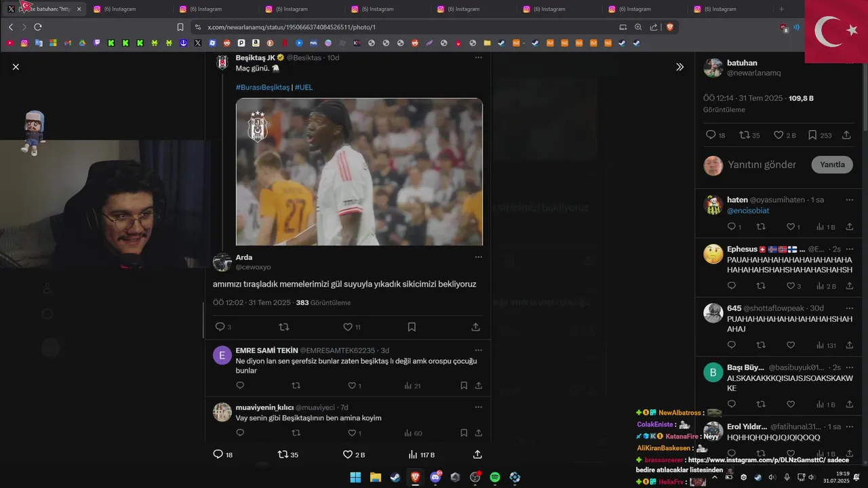Click the share icon in the bottom bar
The height and width of the screenshot is (488, 868).
pyautogui.click(x=477, y=454)
